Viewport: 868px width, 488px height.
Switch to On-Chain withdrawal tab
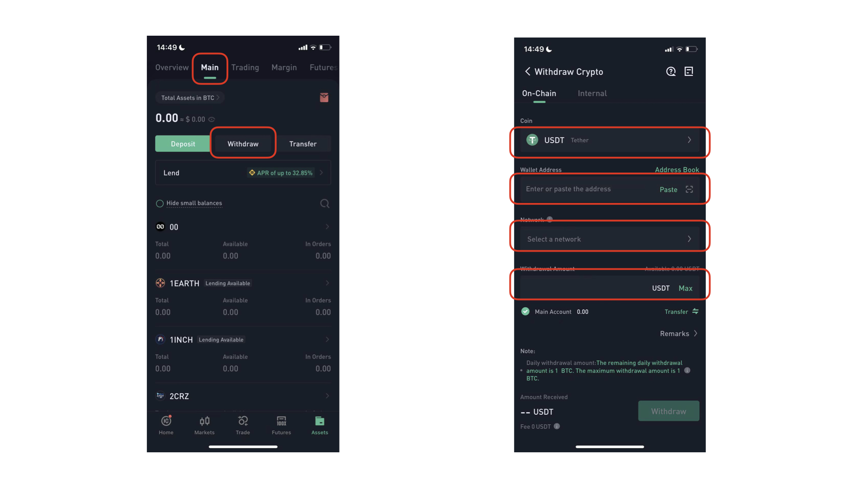point(539,93)
